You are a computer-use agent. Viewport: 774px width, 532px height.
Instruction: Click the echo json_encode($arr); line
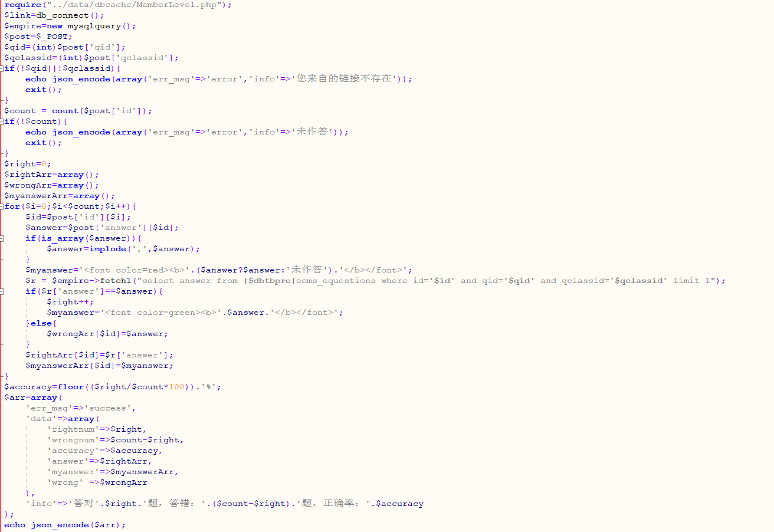65,525
